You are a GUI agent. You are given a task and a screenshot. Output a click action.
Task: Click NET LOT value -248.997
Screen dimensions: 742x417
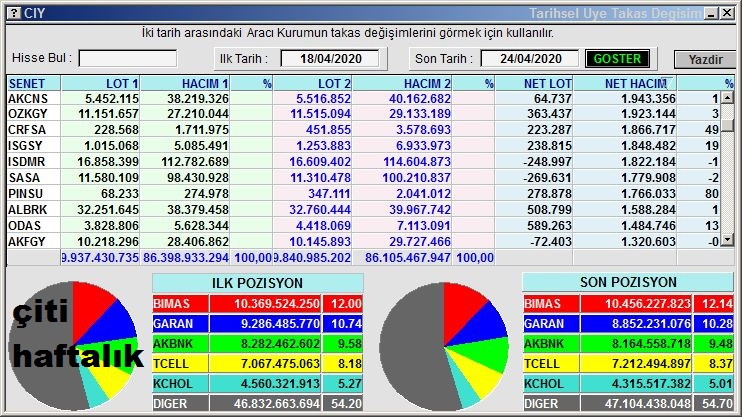point(547,162)
